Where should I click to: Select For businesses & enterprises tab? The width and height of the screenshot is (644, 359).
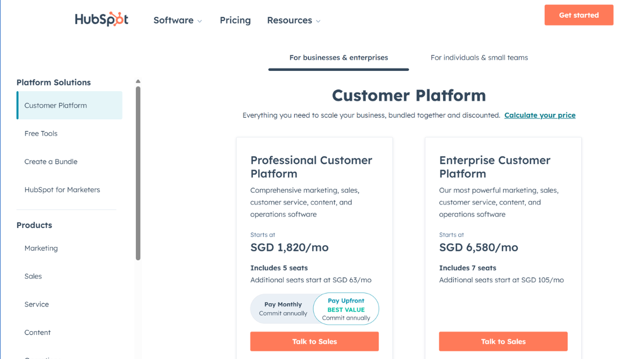click(x=338, y=58)
